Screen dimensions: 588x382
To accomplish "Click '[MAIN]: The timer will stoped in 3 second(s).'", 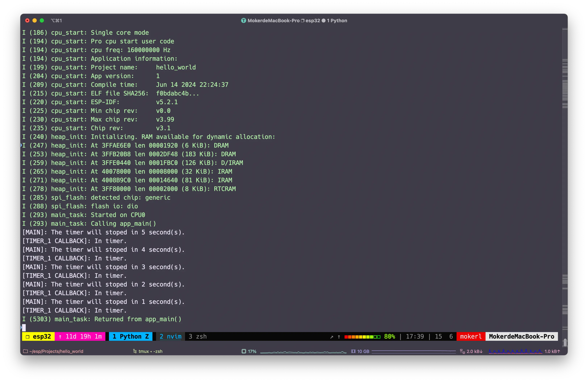I will click(104, 267).
